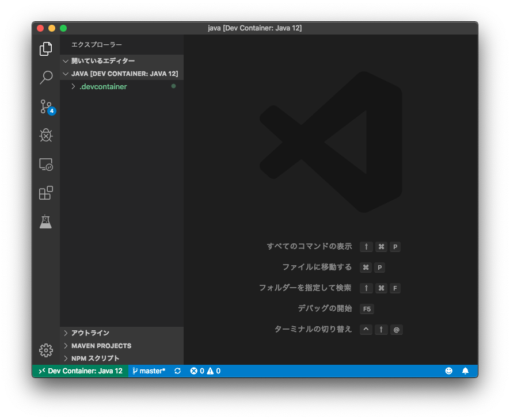The image size is (510, 420).
Task: Open the Extensions view icon
Action: pyautogui.click(x=46, y=193)
